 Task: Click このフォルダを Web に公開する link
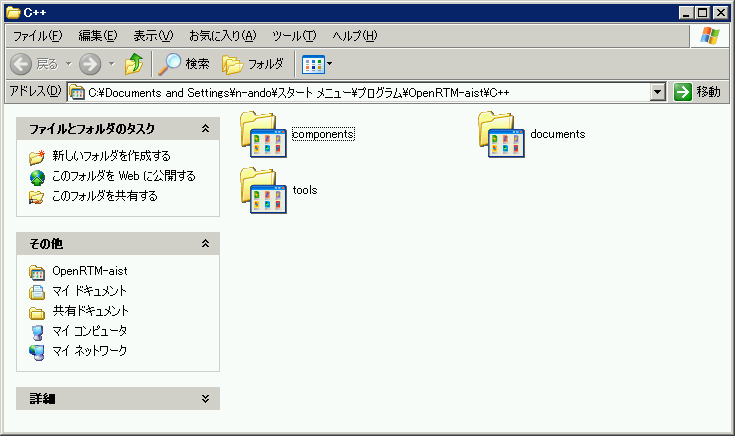tap(124, 176)
